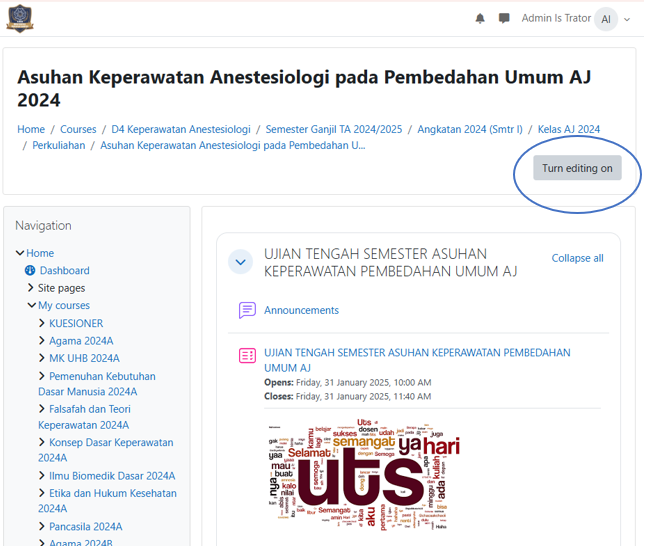Click the AI user avatar
Viewport: 647px width, 546px height.
click(605, 19)
